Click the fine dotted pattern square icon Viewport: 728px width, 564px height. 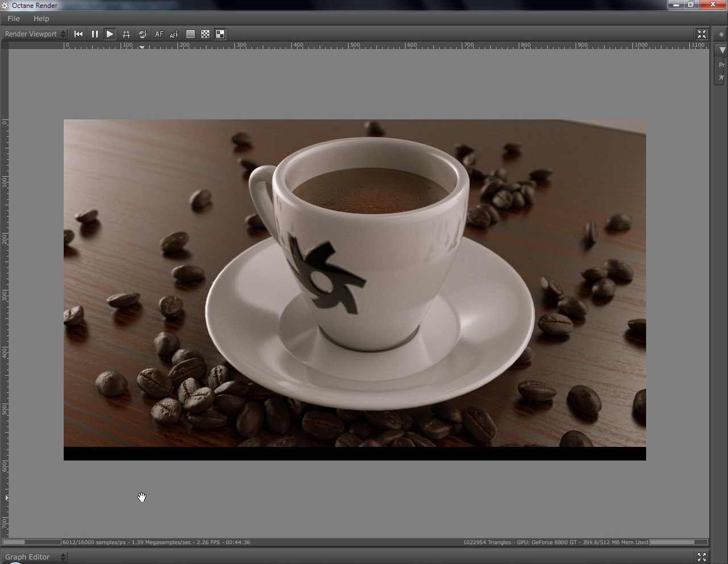(191, 34)
